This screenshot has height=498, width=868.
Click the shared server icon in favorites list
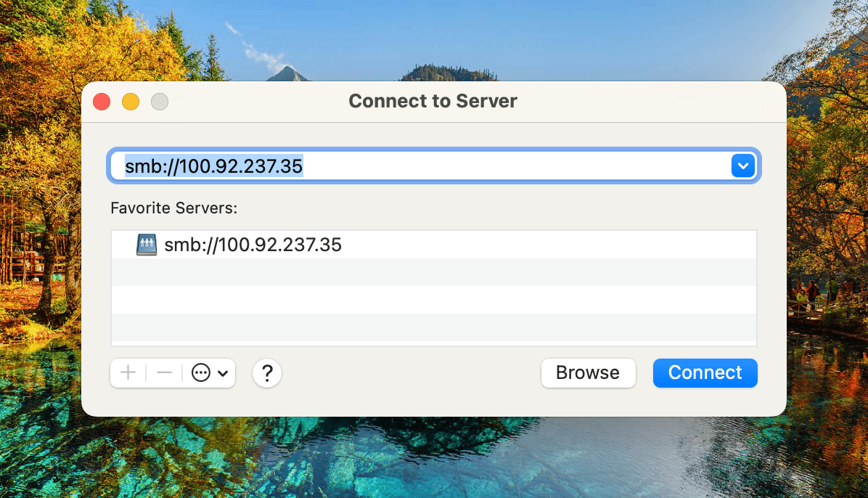pyautogui.click(x=147, y=245)
